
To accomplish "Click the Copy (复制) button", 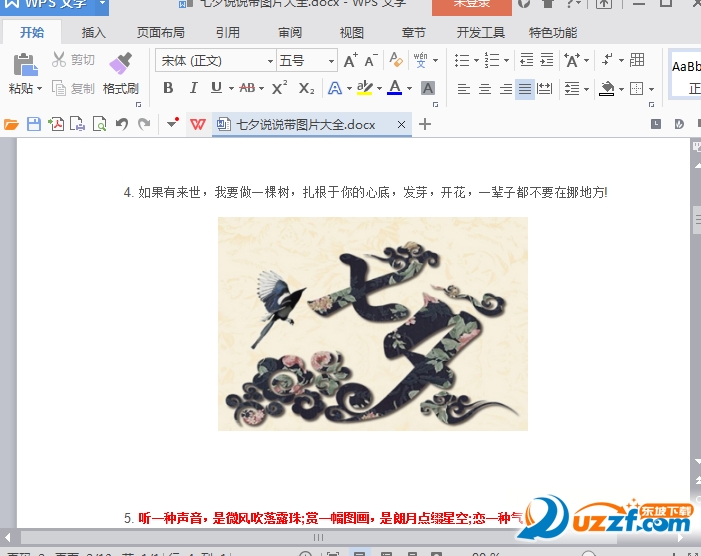I will (x=73, y=88).
